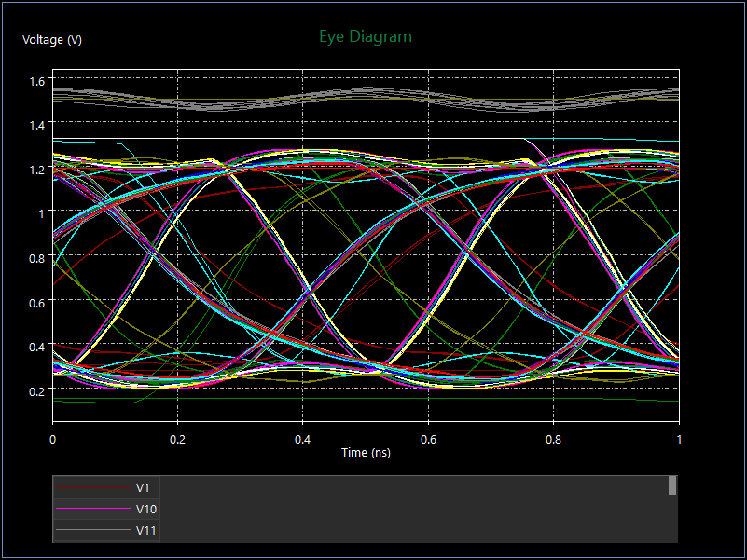The width and height of the screenshot is (747, 560).
Task: Click the 0.6 time axis tick label
Action: (428, 439)
